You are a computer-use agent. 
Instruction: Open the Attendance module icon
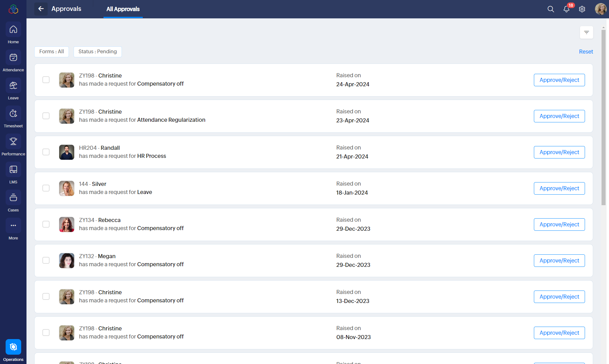click(13, 58)
